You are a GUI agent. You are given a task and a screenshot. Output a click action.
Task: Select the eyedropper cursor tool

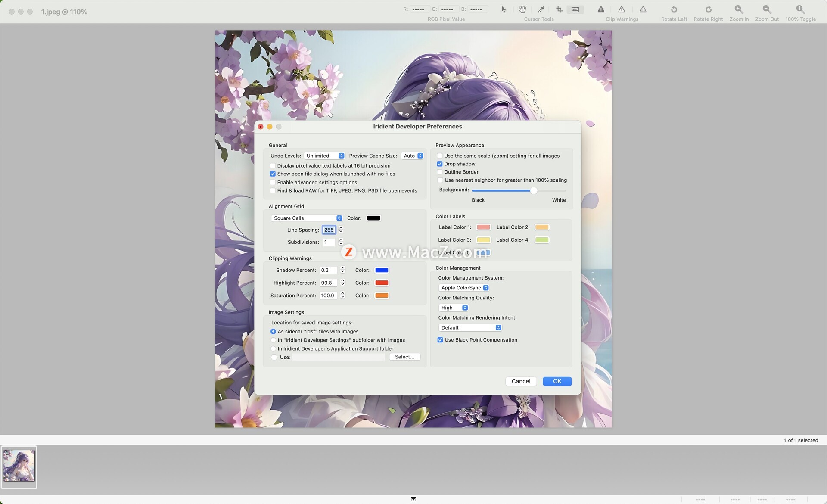click(x=541, y=9)
